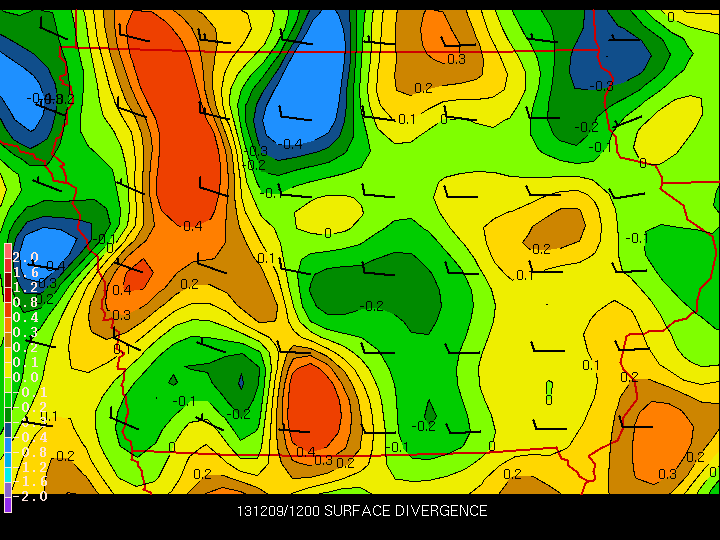This screenshot has height=540, width=720.
Task: Click the 0.2 label in the right-center brown contour
Action: click(x=541, y=249)
